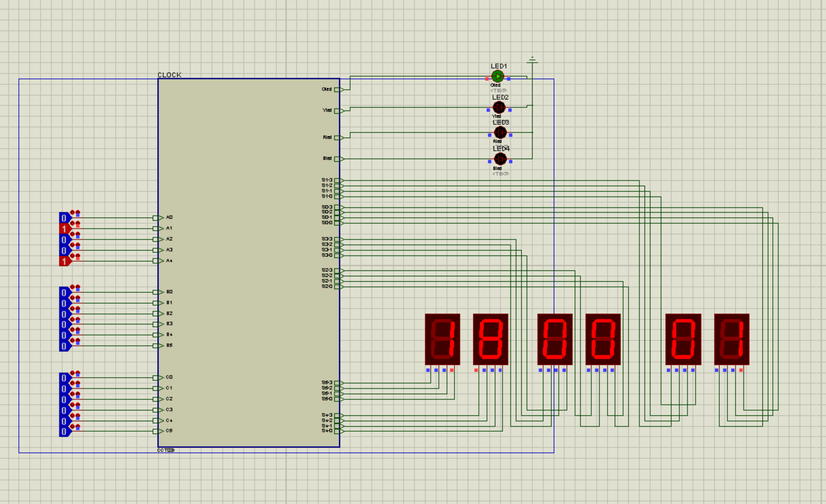
Task: Click the CLOCK block title label
Action: click(x=169, y=75)
